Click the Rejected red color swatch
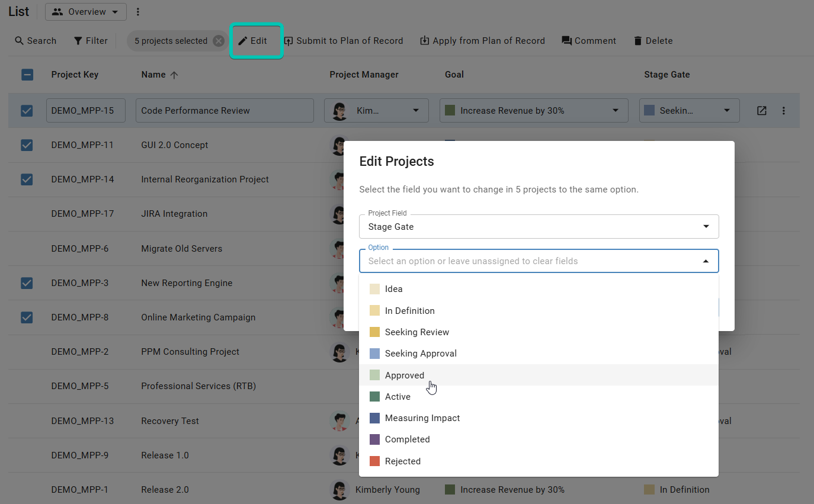The height and width of the screenshot is (504, 814). tap(374, 461)
